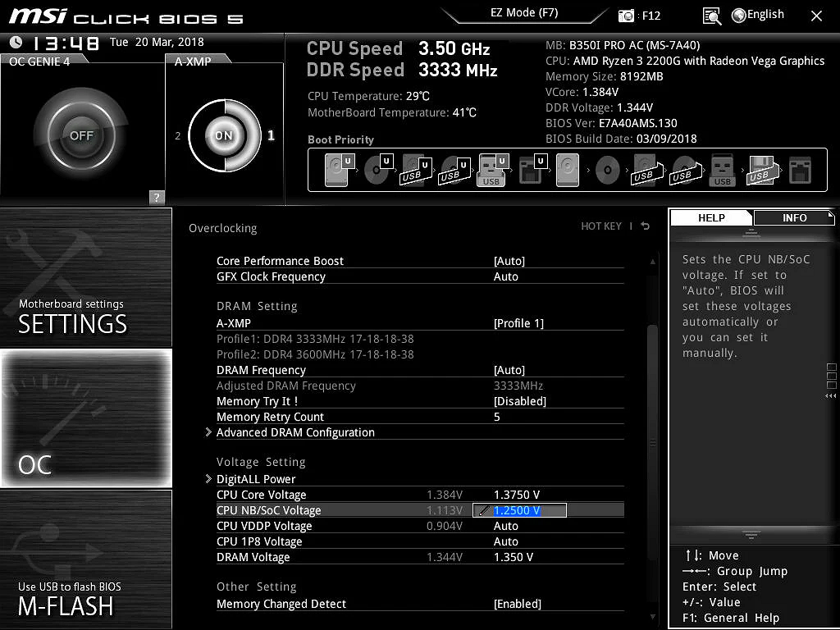Click the Adjusted DRAM Frequency 3333MHz value
Screen dimensions: 840x630
point(518,386)
